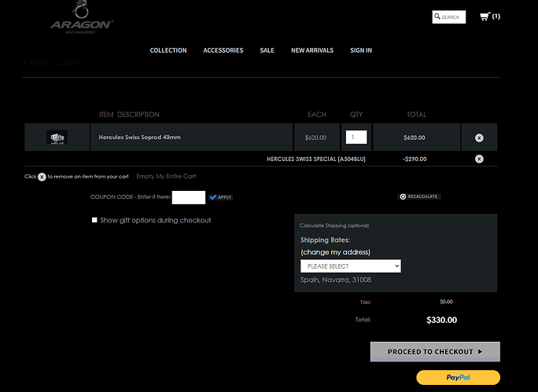Viewport: 538px width, 392px height.
Task: Go to the Sale menu item
Action: click(x=267, y=50)
